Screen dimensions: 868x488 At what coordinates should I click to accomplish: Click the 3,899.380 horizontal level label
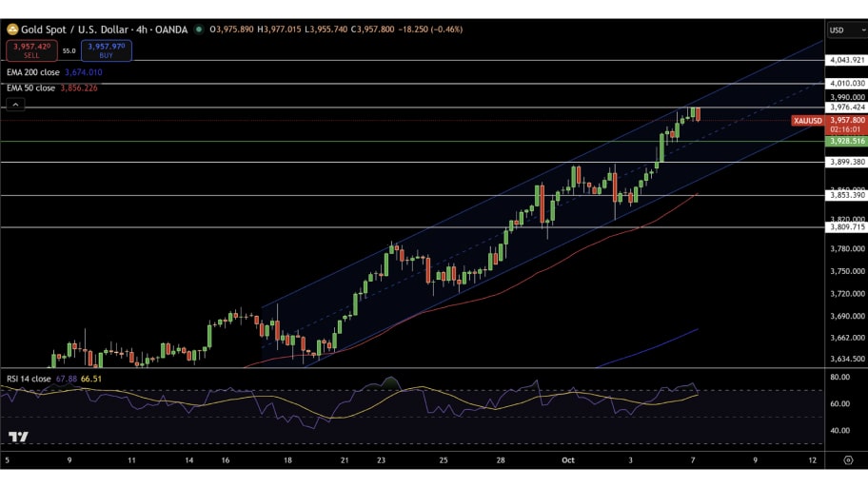pos(846,162)
